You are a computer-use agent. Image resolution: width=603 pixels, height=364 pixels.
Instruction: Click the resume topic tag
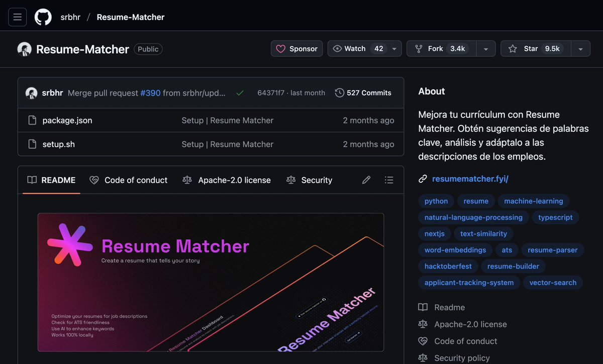click(x=476, y=201)
